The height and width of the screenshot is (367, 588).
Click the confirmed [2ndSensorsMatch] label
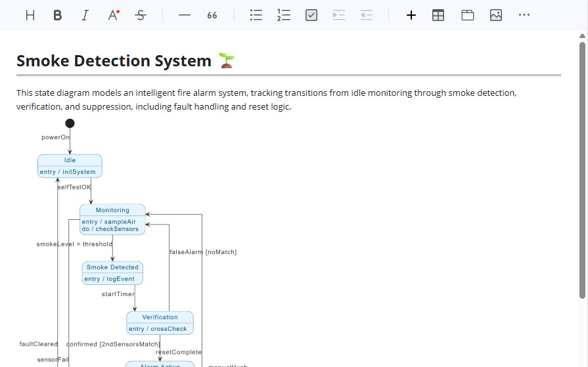pyautogui.click(x=113, y=344)
